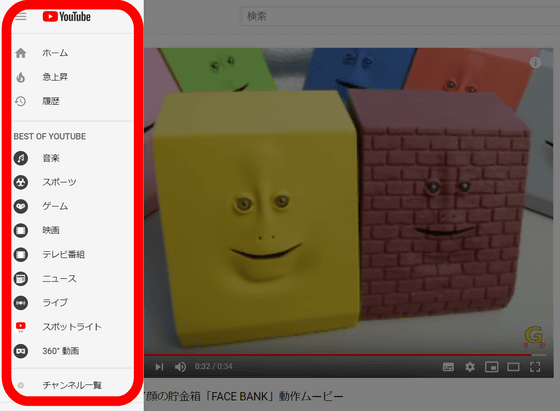Click the 0:32 / 0:34 time display
Screen dimensions: 560x411
click(214, 366)
